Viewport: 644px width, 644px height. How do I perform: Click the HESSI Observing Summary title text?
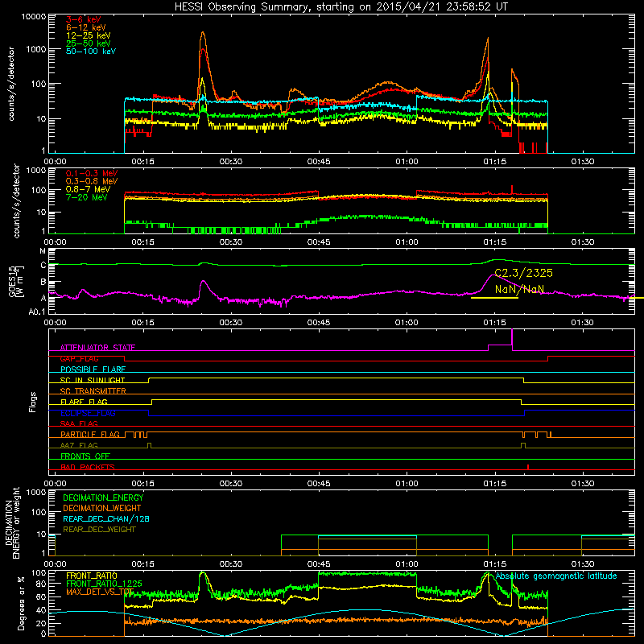click(x=341, y=6)
